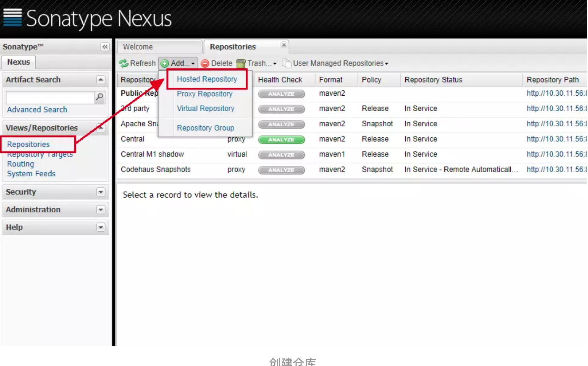Click ANALYZE button in Central M1 shadow row
Screen dimensions: 588x366
[281, 154]
